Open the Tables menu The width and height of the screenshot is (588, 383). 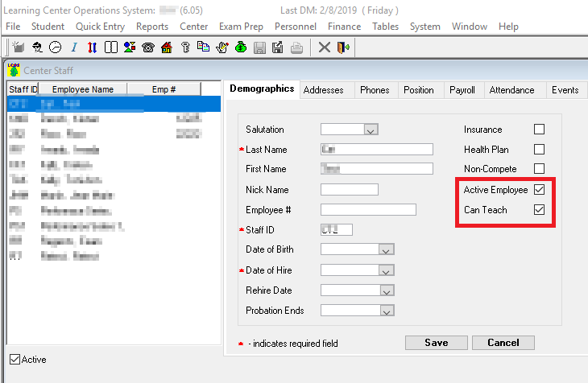pyautogui.click(x=386, y=27)
